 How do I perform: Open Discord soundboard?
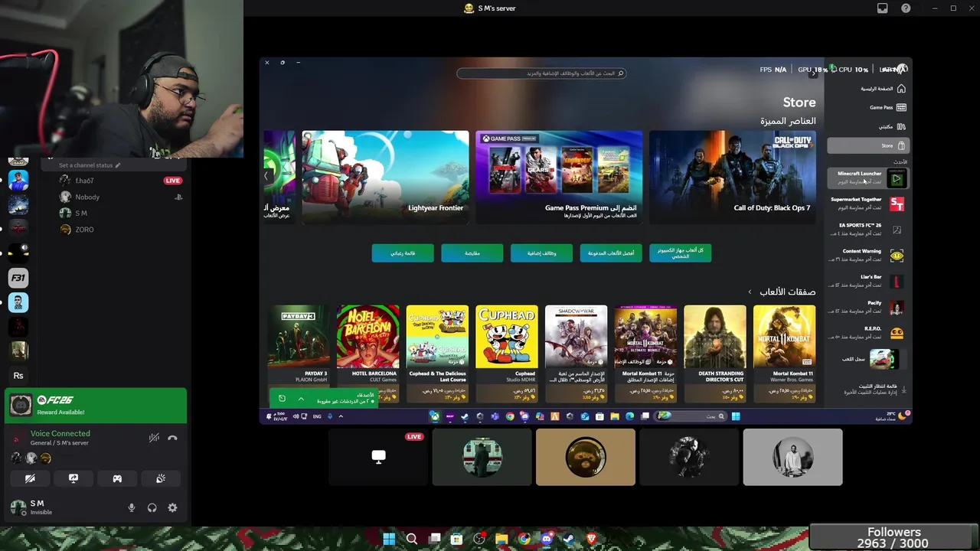pos(161,478)
